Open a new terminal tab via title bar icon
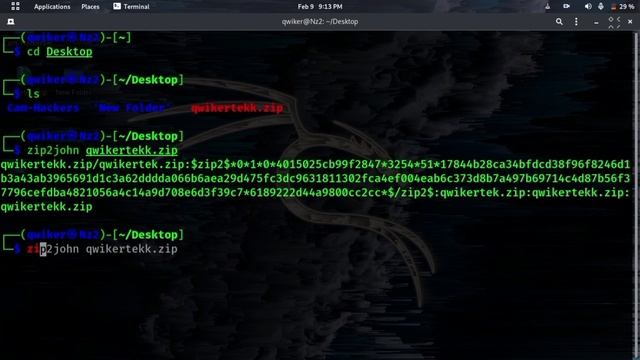This screenshot has height=360, width=640. coord(11,22)
